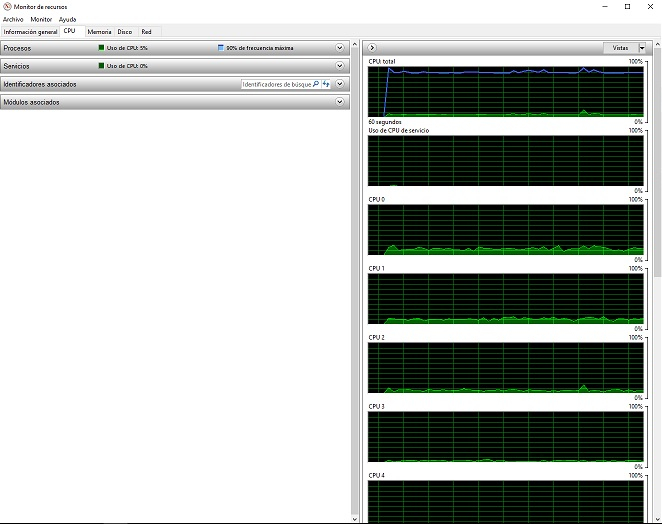
Task: Switch to the Memoria tab
Action: click(99, 32)
